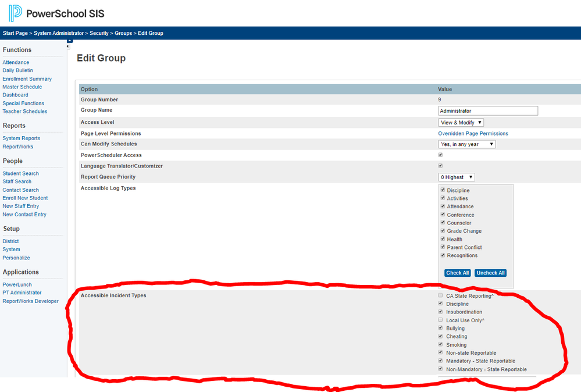Navigate to Security breadcrumb
This screenshot has height=392, width=581.
(99, 33)
